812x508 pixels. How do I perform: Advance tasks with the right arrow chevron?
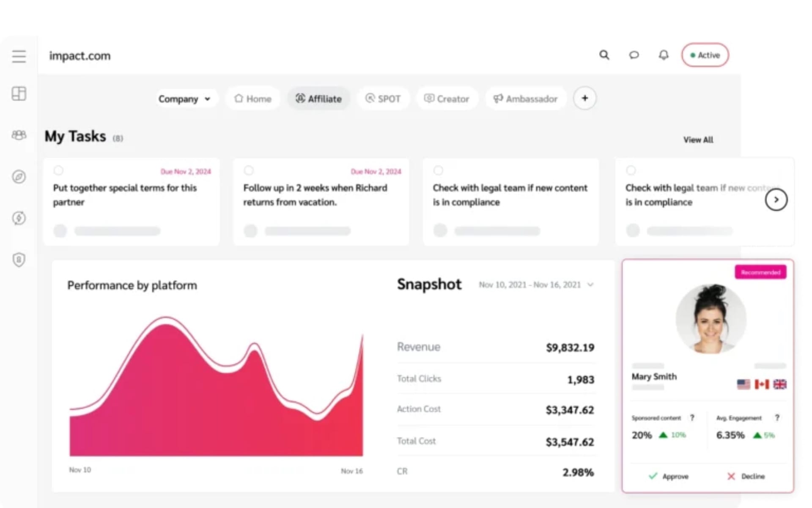coord(776,199)
